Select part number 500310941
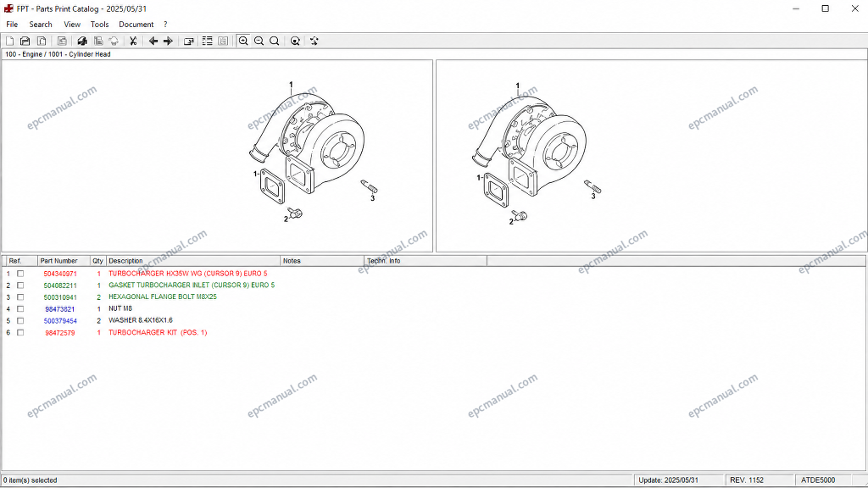This screenshot has height=488, width=868. pos(60,297)
